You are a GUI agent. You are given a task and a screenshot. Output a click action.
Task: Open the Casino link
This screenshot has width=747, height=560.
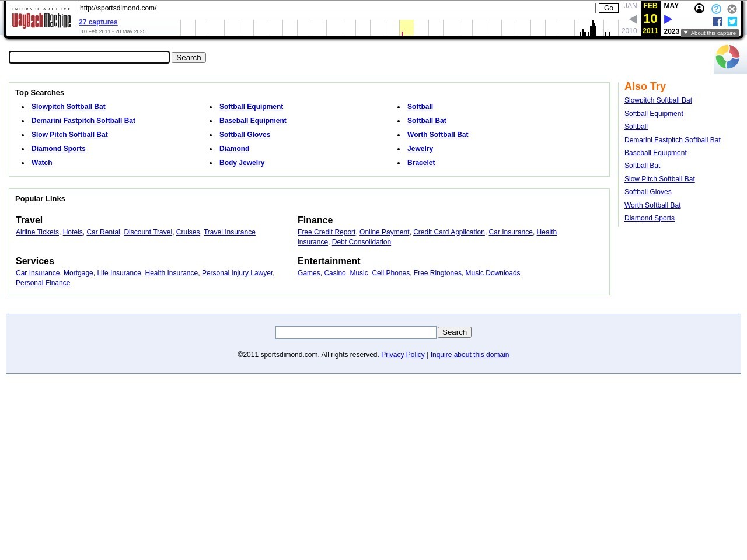tap(335, 273)
